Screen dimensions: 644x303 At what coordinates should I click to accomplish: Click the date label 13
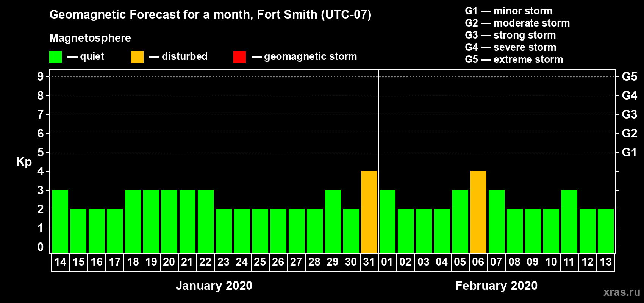coord(606,262)
